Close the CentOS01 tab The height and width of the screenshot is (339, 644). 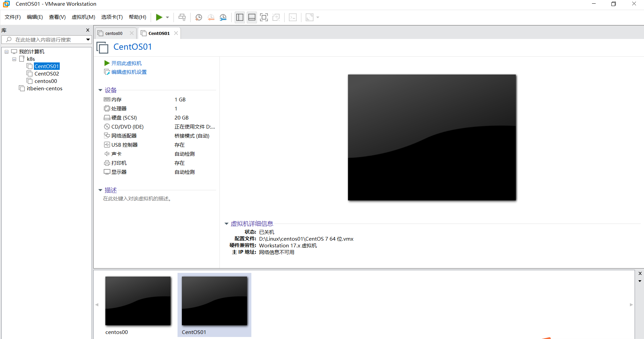pos(176,33)
